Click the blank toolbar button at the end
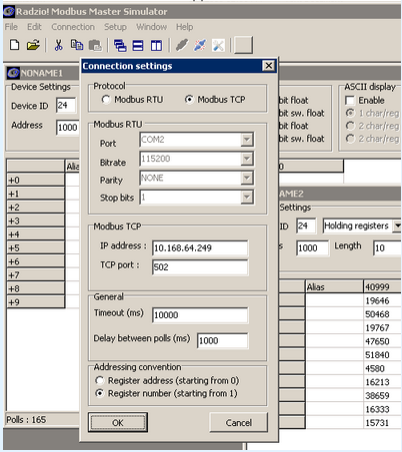Image resolution: width=402 pixels, height=452 pixels. 243,45
